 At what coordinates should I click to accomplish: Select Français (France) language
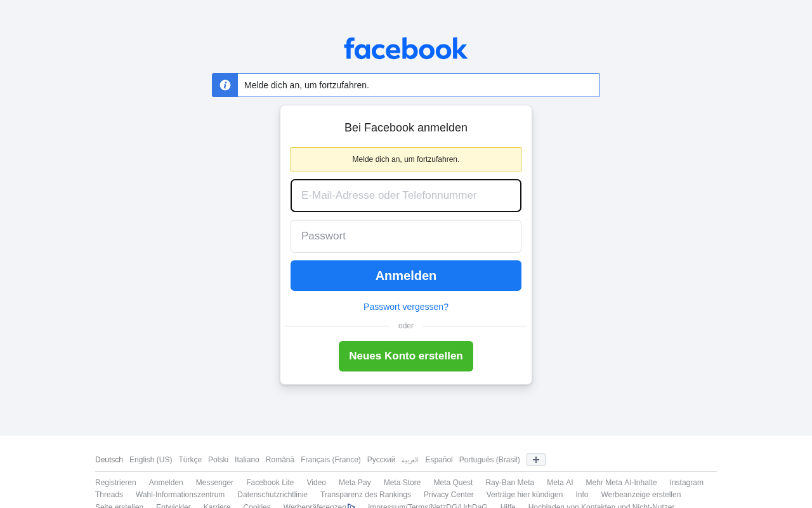coord(331,460)
